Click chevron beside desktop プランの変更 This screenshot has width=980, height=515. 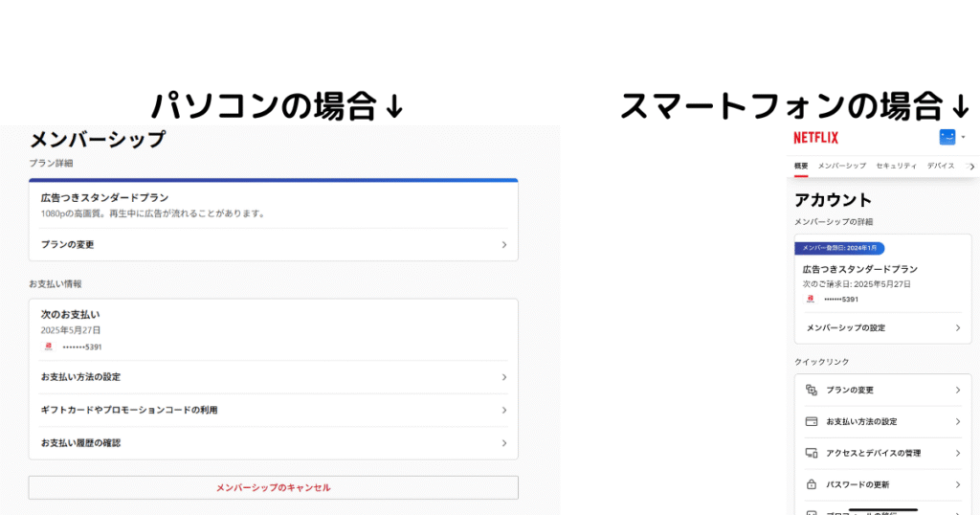click(503, 244)
